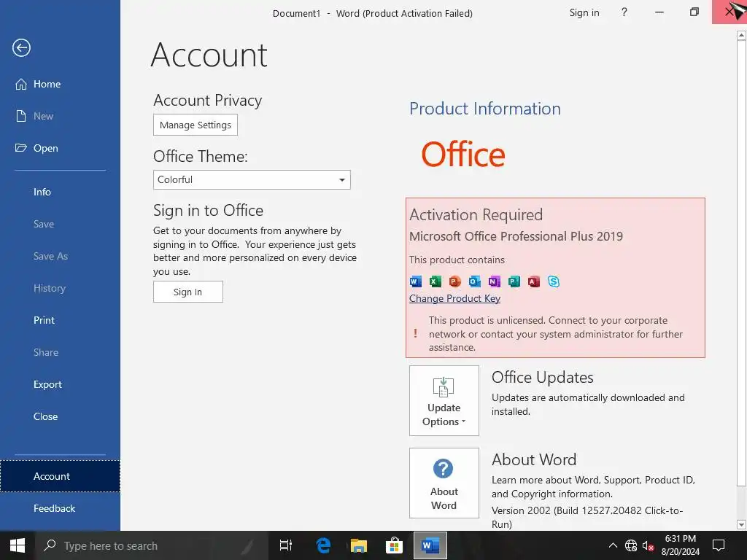Image resolution: width=747 pixels, height=560 pixels.
Task: Click the back arrow circle icon
Action: [21, 47]
